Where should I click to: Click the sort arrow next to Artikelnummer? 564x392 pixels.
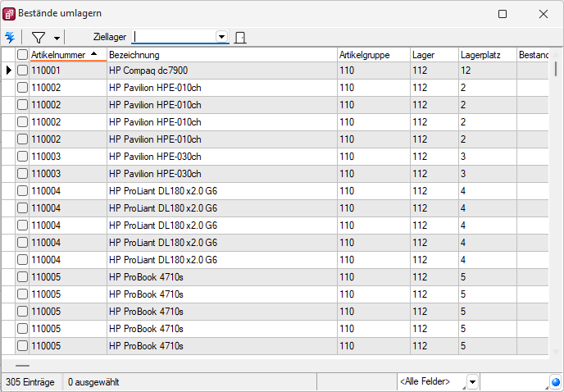(94, 53)
